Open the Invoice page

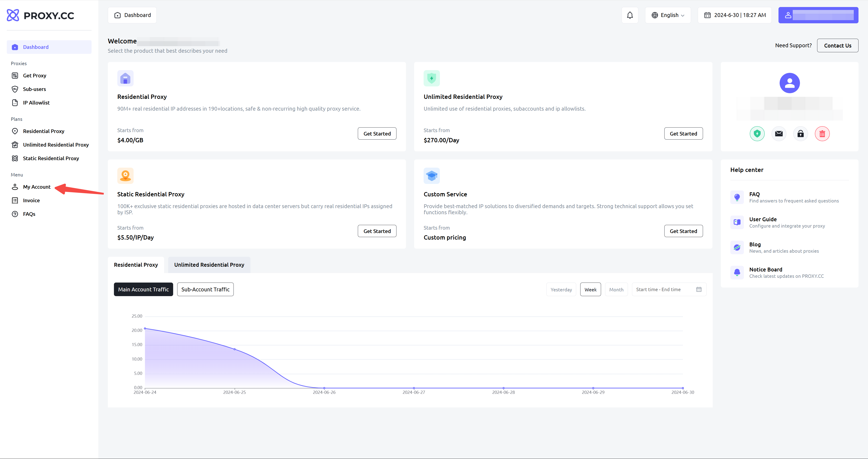(x=31, y=200)
